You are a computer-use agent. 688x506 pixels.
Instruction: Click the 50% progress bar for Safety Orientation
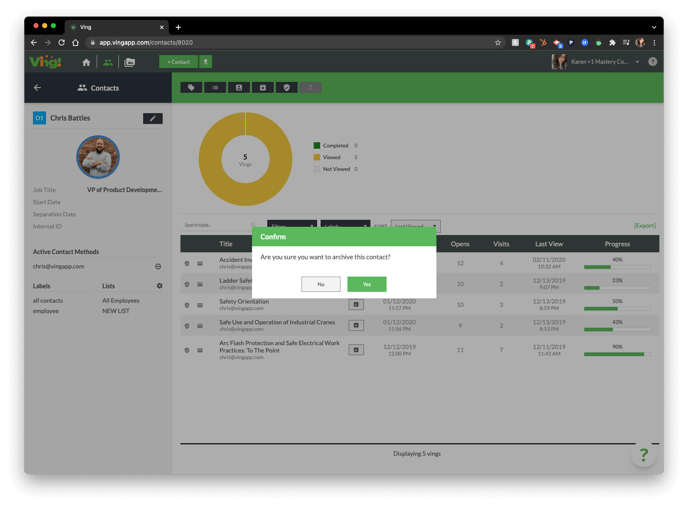617,309
